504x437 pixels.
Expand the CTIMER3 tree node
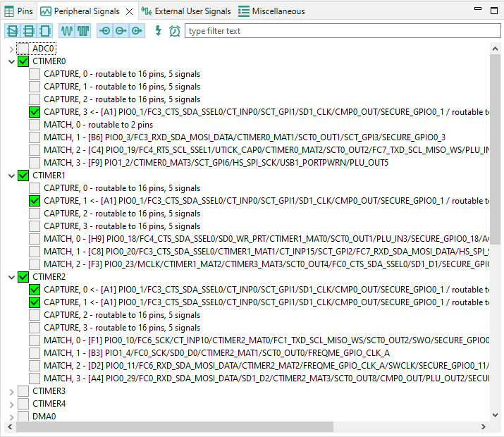pyautogui.click(x=11, y=392)
